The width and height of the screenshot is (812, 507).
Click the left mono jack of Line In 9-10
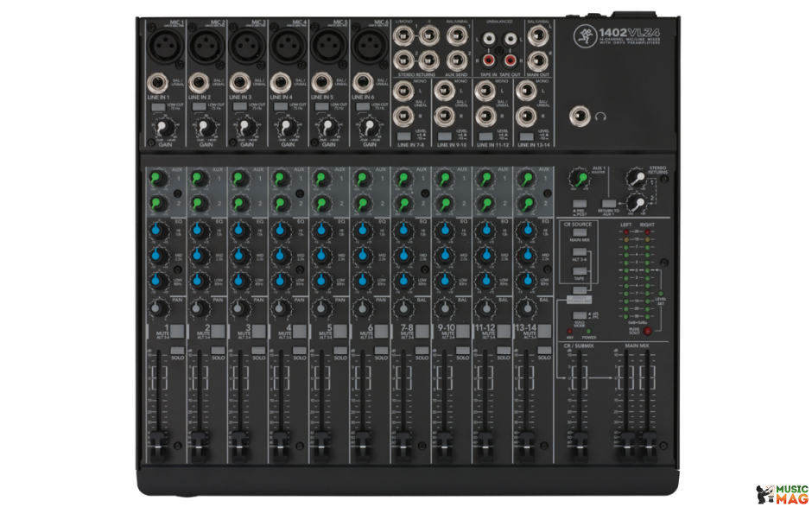[444, 92]
